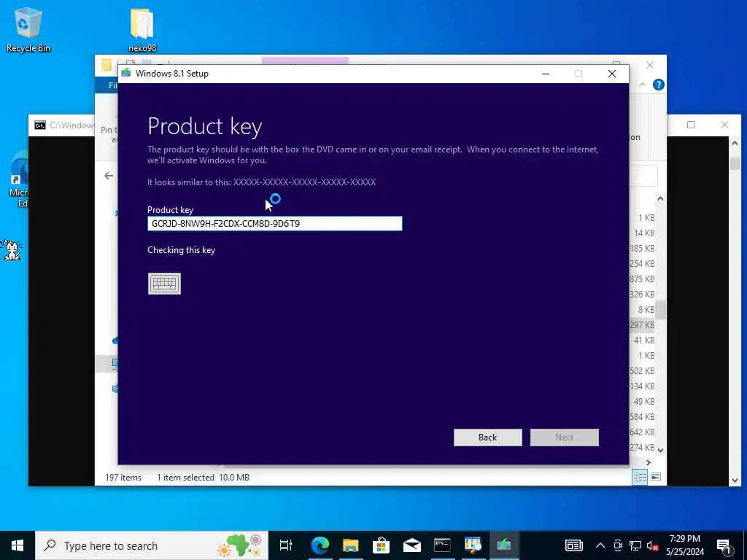Select the neko98 folder on desktop
The width and height of the screenshot is (747, 560).
(x=142, y=29)
